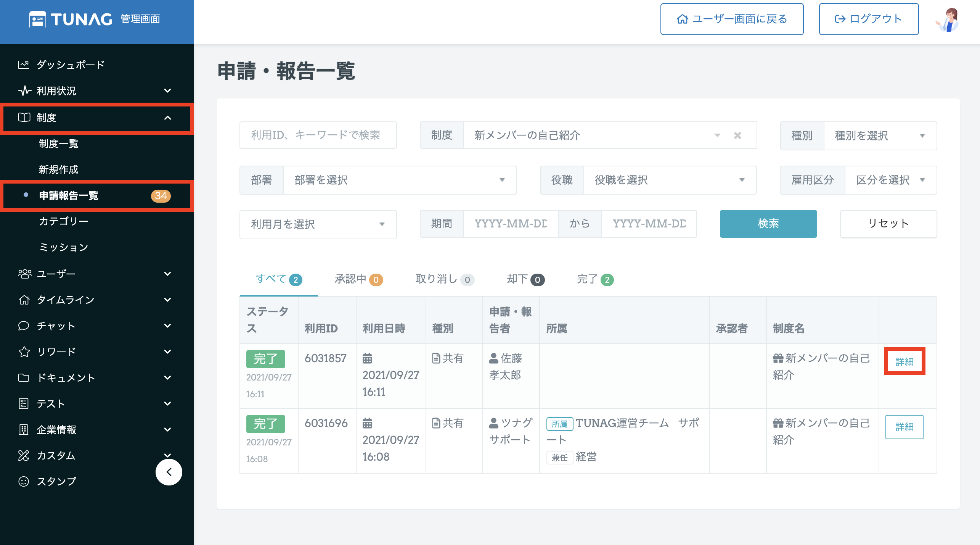
Task: Click the ユーザー people icon
Action: (x=25, y=274)
